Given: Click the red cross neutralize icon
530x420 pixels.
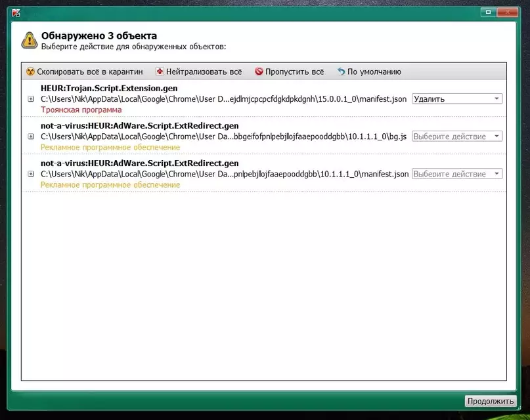Looking at the screenshot, I should click(x=160, y=72).
